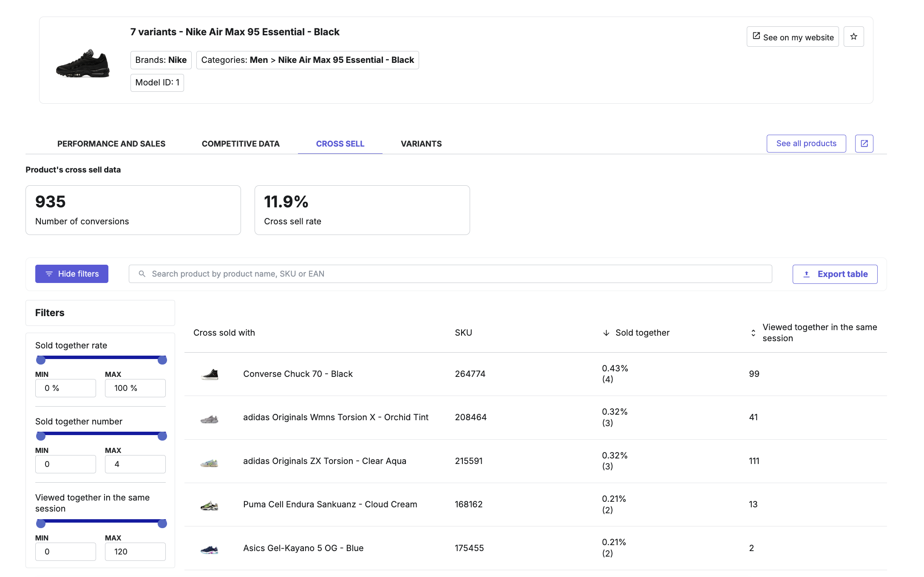This screenshot has height=577, width=924.
Task: Click the Categories: Men tag
Action: click(308, 60)
